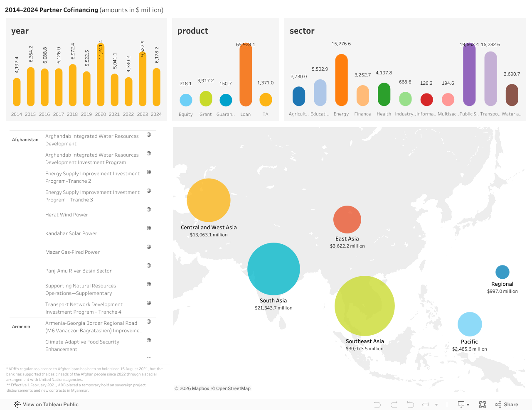The width and height of the screenshot is (532, 410).
Task: Click the Undo icon in the Tableau toolbar
Action: [x=377, y=405]
